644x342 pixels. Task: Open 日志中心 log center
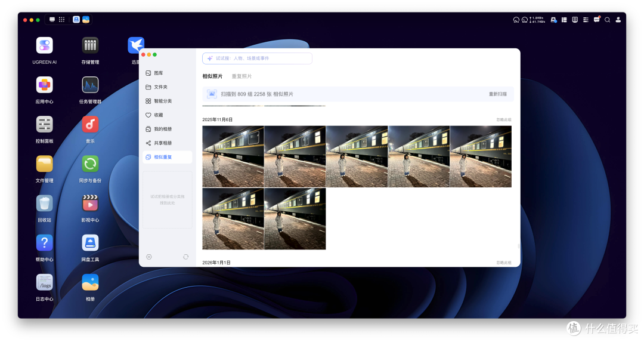[x=44, y=282]
